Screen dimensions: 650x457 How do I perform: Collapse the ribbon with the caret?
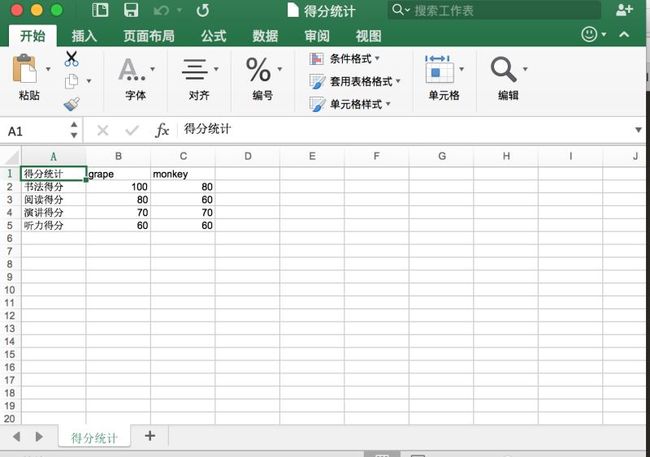[624, 34]
